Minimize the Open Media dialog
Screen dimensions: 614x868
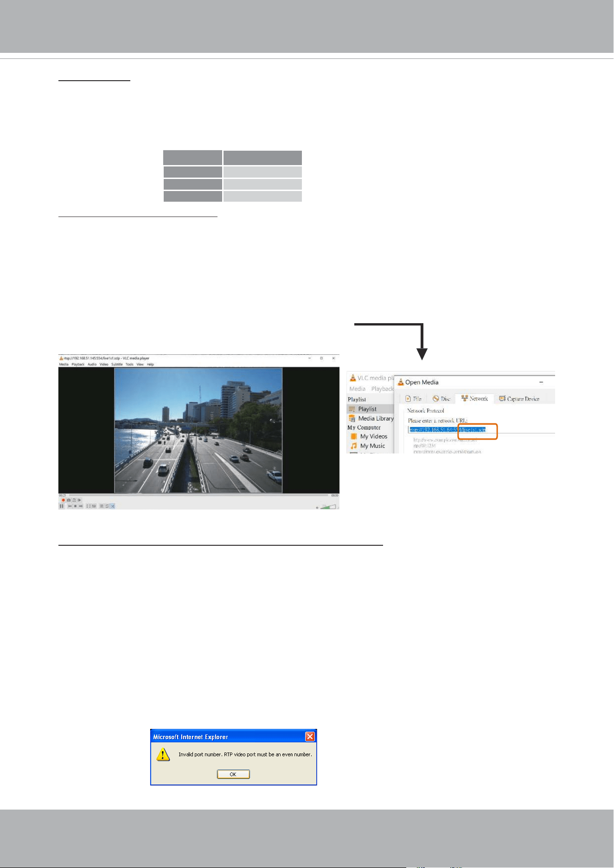pos(541,382)
